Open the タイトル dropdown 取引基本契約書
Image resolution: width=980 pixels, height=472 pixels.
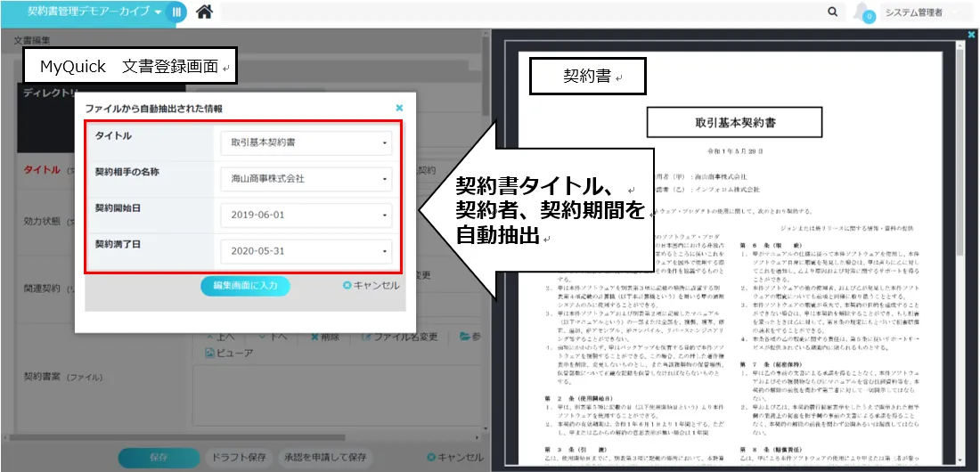click(x=306, y=143)
